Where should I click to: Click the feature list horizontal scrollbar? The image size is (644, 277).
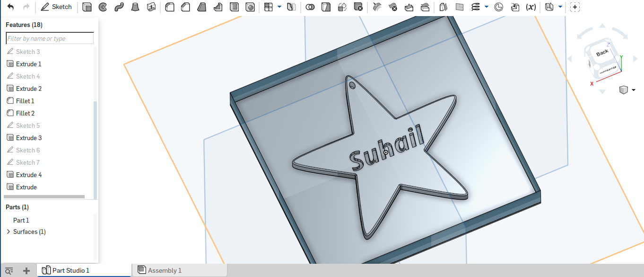click(x=44, y=197)
